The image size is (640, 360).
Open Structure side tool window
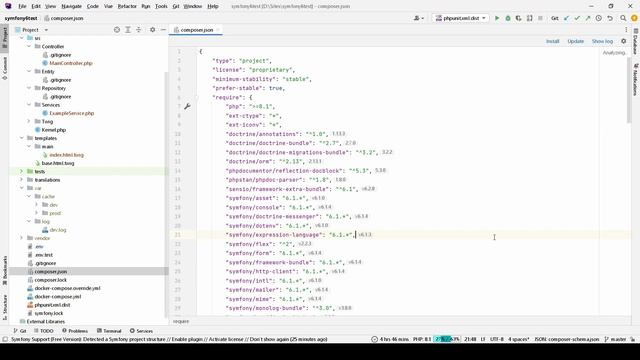pos(4,307)
